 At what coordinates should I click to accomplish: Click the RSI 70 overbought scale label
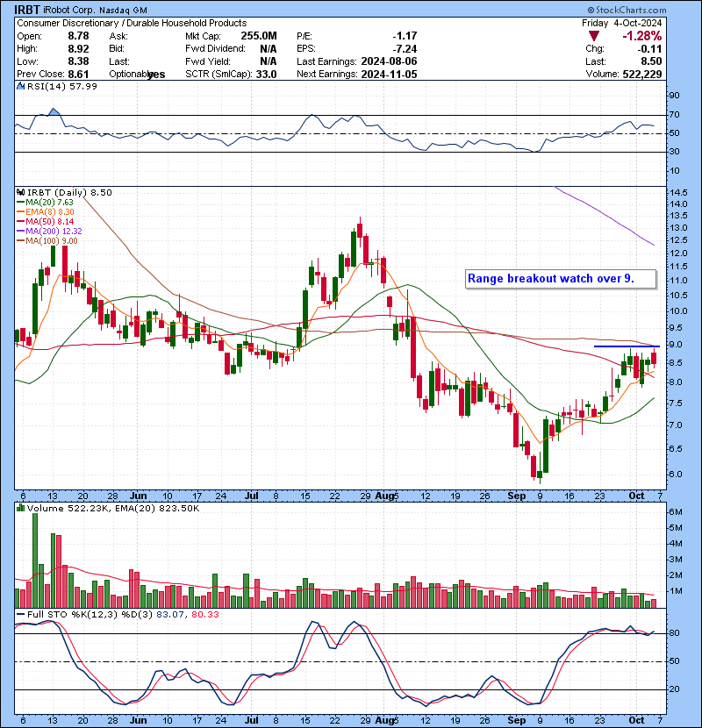coord(674,114)
